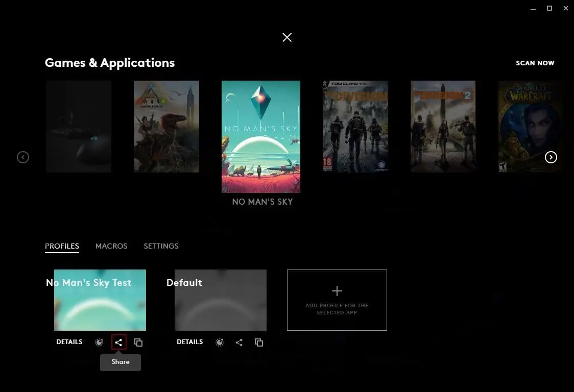Image resolution: width=574 pixels, height=392 pixels.
Task: Click SCAN NOW to detect games
Action: pyautogui.click(x=535, y=63)
